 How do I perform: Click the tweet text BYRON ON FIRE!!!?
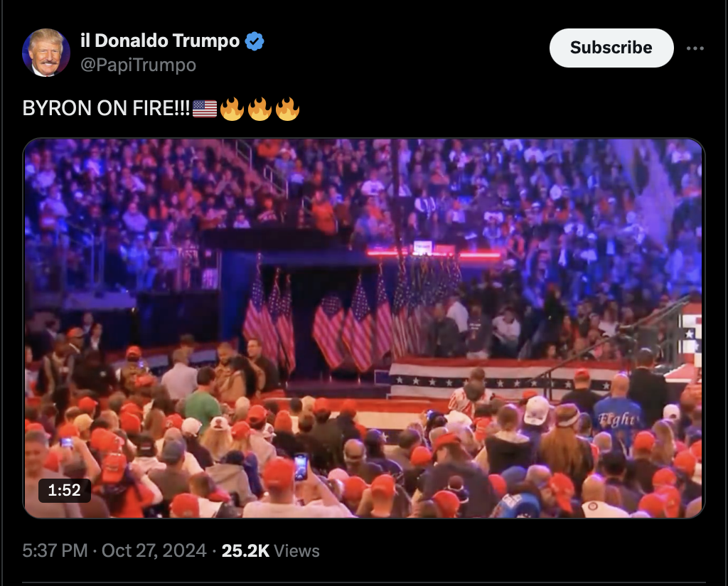tap(107, 109)
